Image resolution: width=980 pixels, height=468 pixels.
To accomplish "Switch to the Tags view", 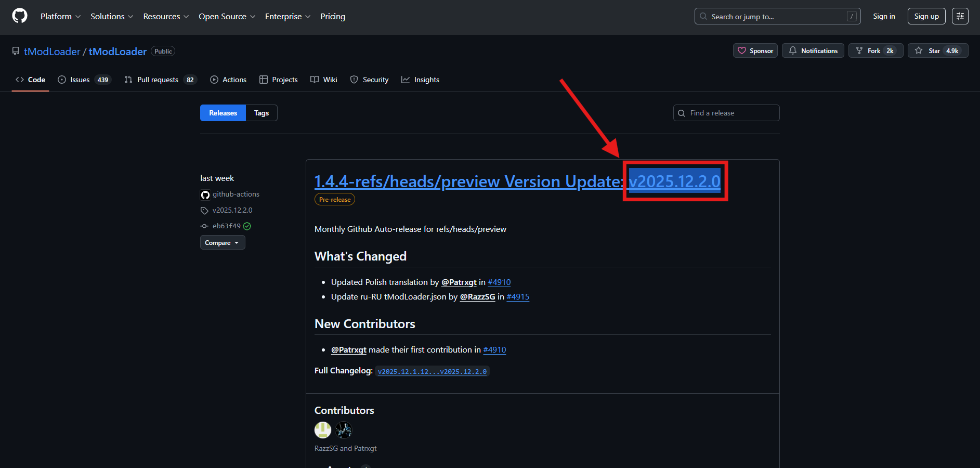I will point(262,113).
